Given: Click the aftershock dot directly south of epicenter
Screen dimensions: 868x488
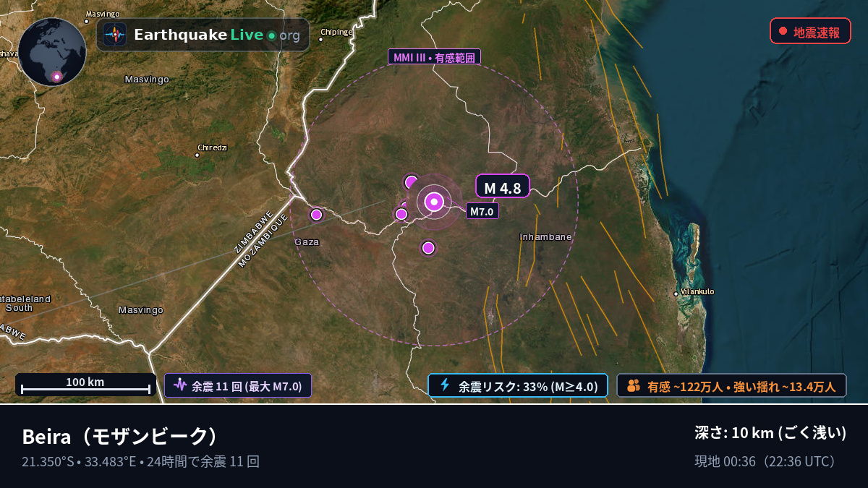Looking at the screenshot, I should click(428, 248).
